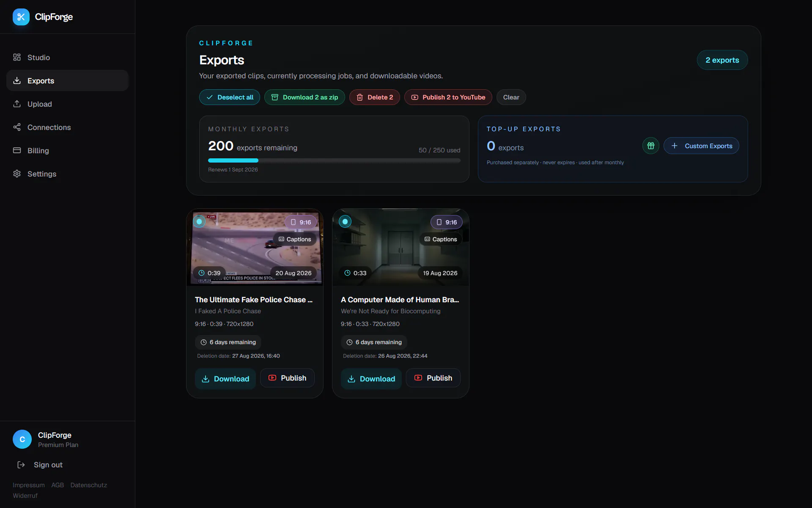Image resolution: width=812 pixels, height=508 pixels.
Task: Click the 'Premium Plan' label
Action: (x=58, y=445)
